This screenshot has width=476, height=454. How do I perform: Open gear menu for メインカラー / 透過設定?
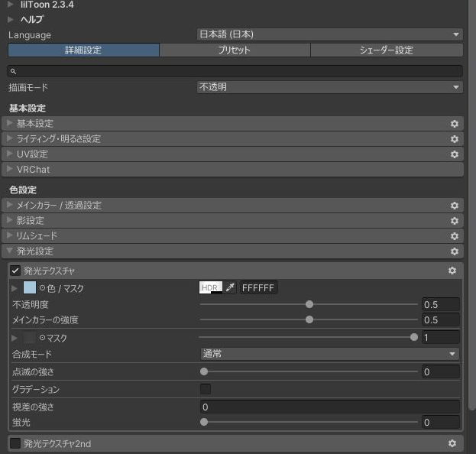pos(455,206)
